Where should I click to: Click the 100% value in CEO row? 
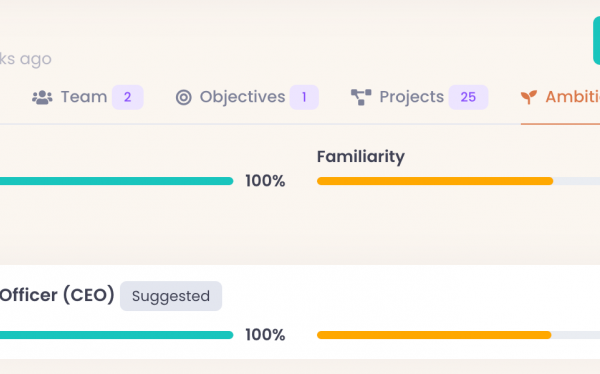click(265, 335)
